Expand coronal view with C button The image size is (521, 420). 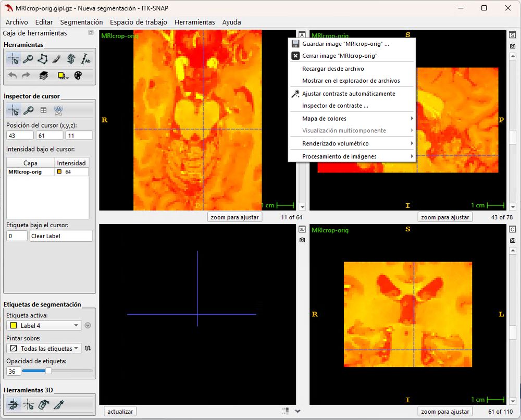(x=512, y=229)
